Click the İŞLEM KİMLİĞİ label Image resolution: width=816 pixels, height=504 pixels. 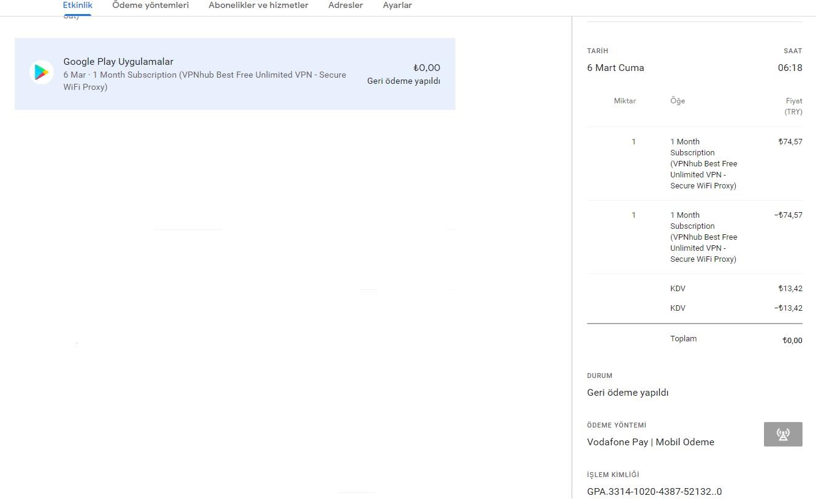[613, 475]
